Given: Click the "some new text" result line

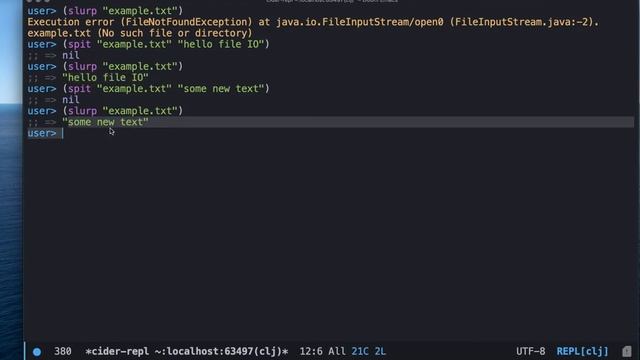Looking at the screenshot, I should tap(105, 122).
